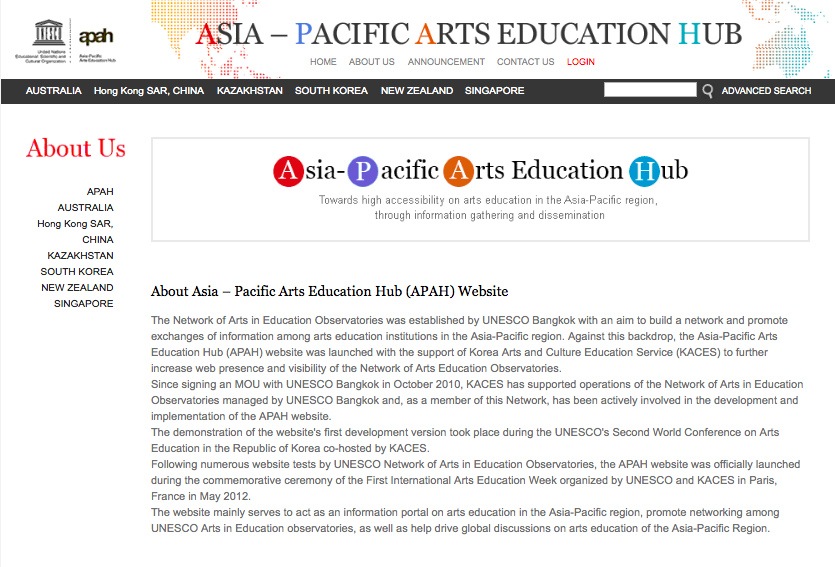Image resolution: width=835 pixels, height=567 pixels.
Task: Go to the ANNOUNCEMENT page
Action: 446,62
